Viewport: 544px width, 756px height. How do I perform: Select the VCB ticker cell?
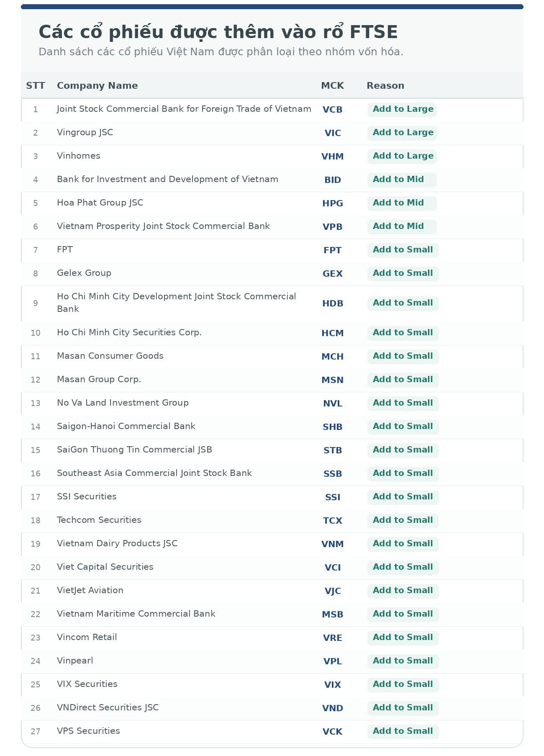click(x=333, y=110)
